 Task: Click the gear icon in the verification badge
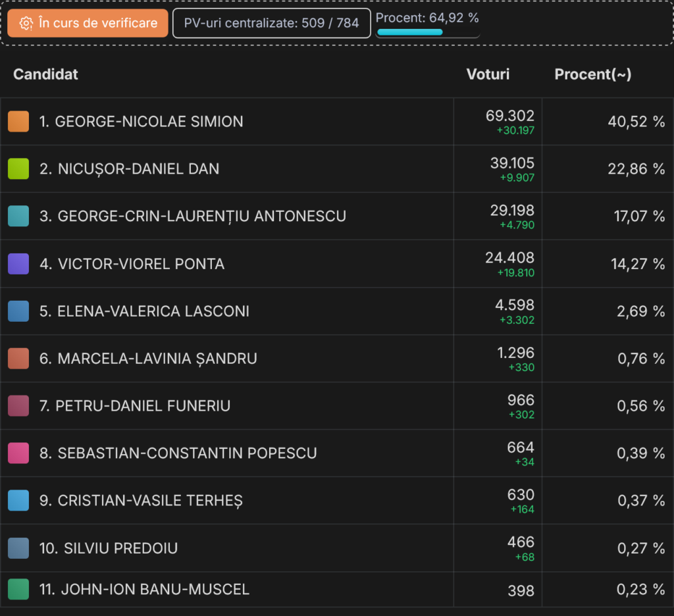pos(26,24)
